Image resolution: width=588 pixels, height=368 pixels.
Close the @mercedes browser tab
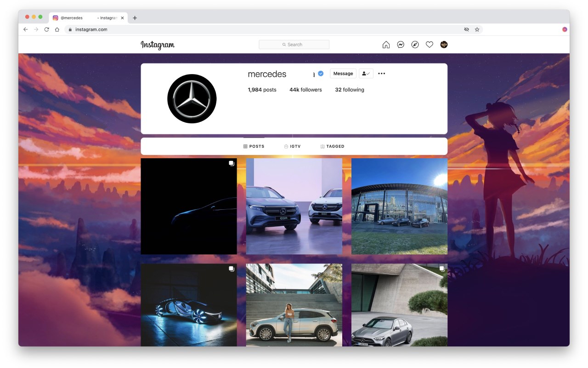122,18
